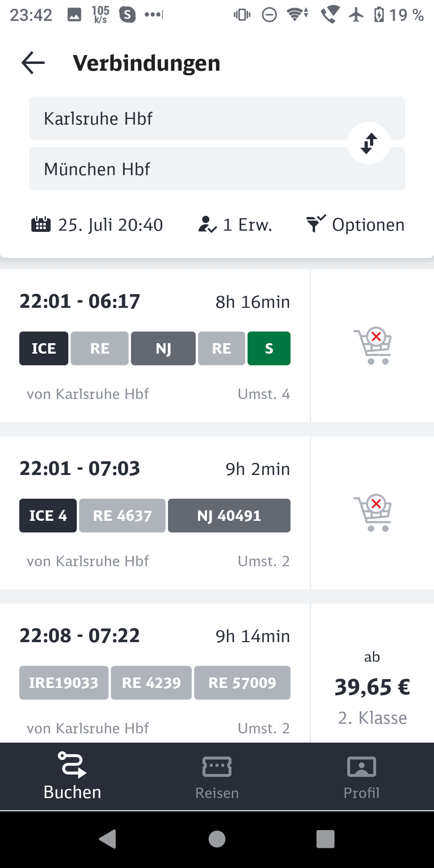Tap the back arrow icon

(x=33, y=63)
